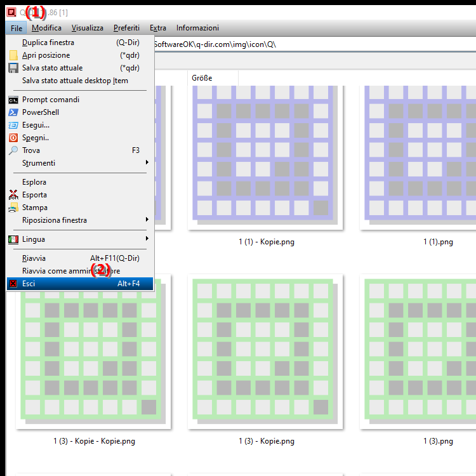Click the Esporta icon

click(13, 195)
